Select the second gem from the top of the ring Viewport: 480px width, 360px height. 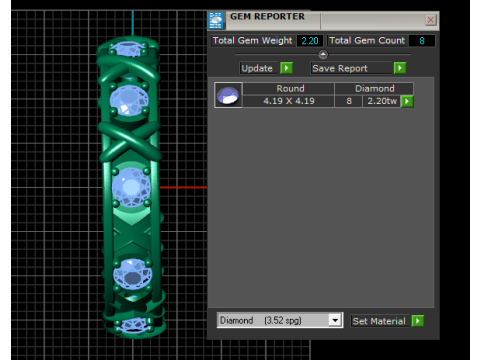click(129, 100)
